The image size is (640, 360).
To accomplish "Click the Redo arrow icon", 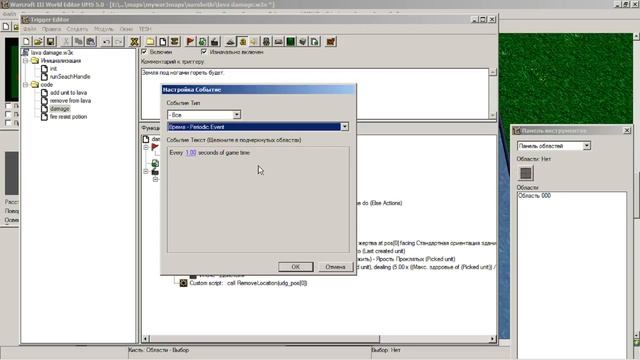I will tap(118, 42).
